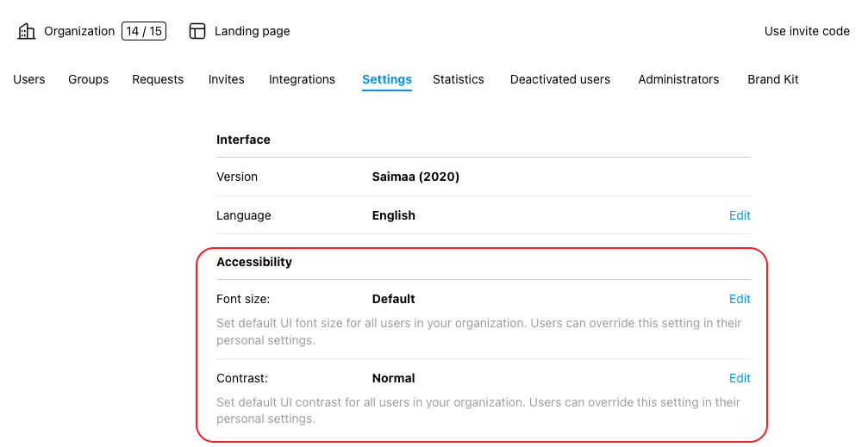The image size is (868, 447).
Task: Open the Landing page link
Action: tap(252, 32)
